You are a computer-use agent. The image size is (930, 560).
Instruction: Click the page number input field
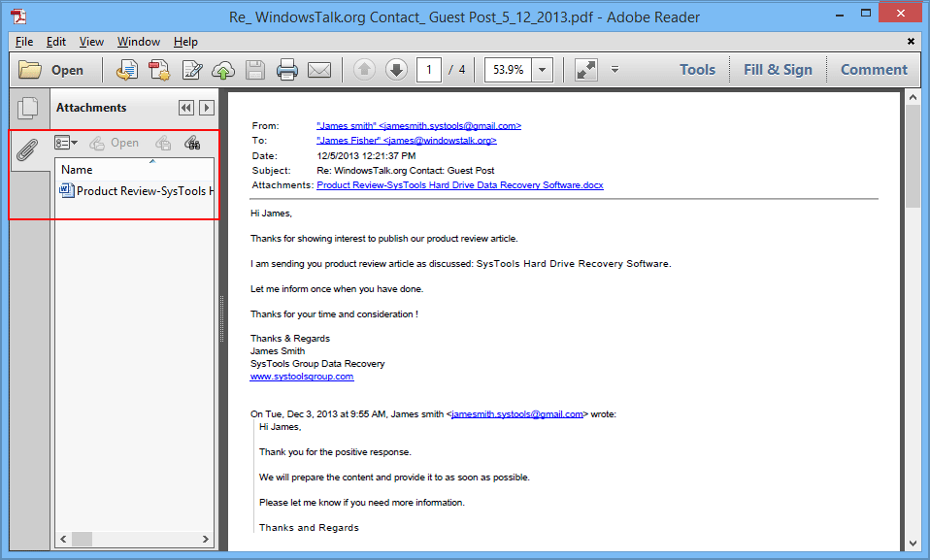(x=429, y=70)
